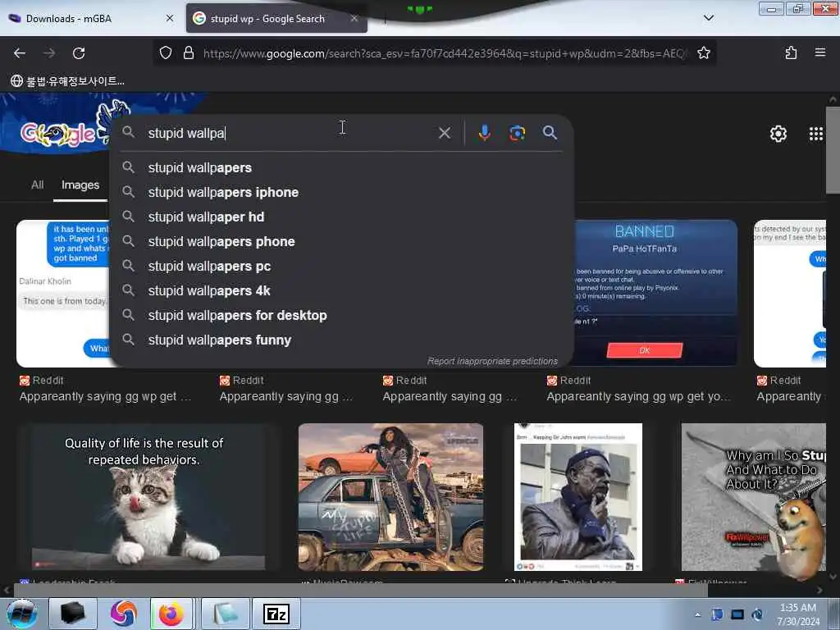Open the BANNED PaPa HoTFanTa image result
The width and height of the screenshot is (840, 630).
pos(655,293)
